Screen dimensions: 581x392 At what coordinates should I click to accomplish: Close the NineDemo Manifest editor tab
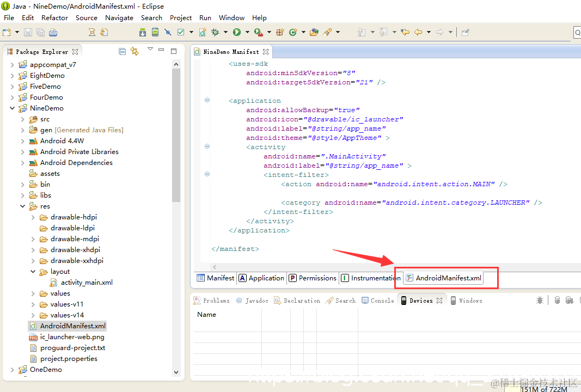coord(266,52)
